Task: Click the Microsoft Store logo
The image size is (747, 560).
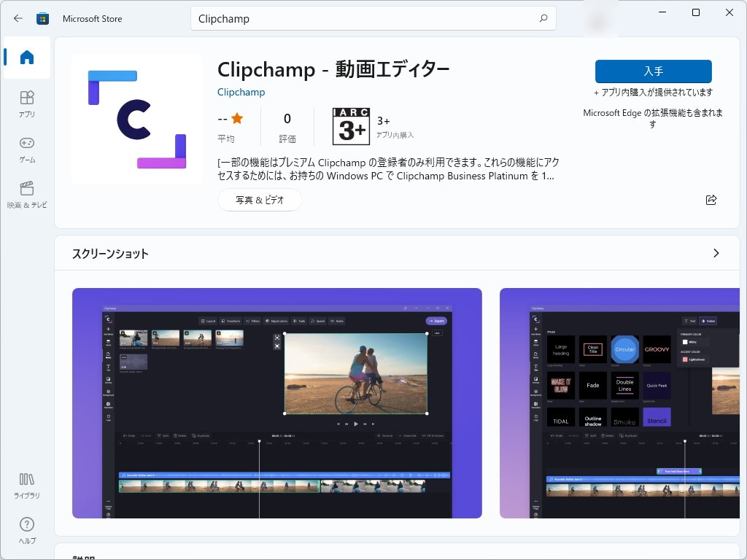Action: [43, 18]
